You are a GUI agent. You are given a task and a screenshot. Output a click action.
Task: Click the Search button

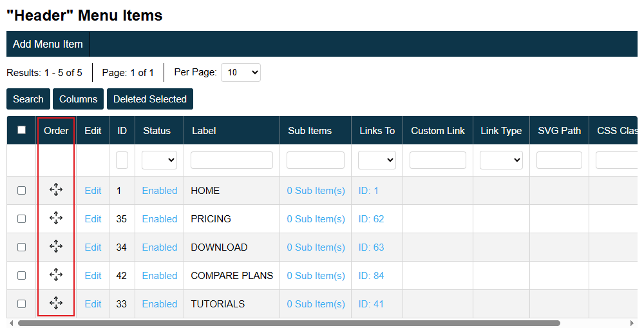click(x=28, y=99)
